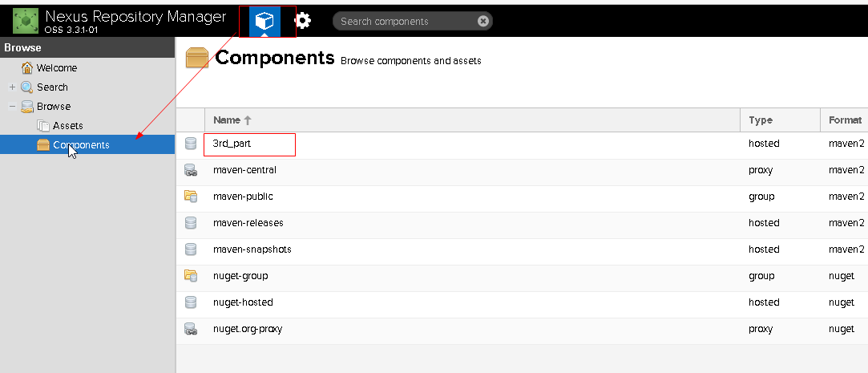Expand the Search tree node
868x373 pixels.
12,87
